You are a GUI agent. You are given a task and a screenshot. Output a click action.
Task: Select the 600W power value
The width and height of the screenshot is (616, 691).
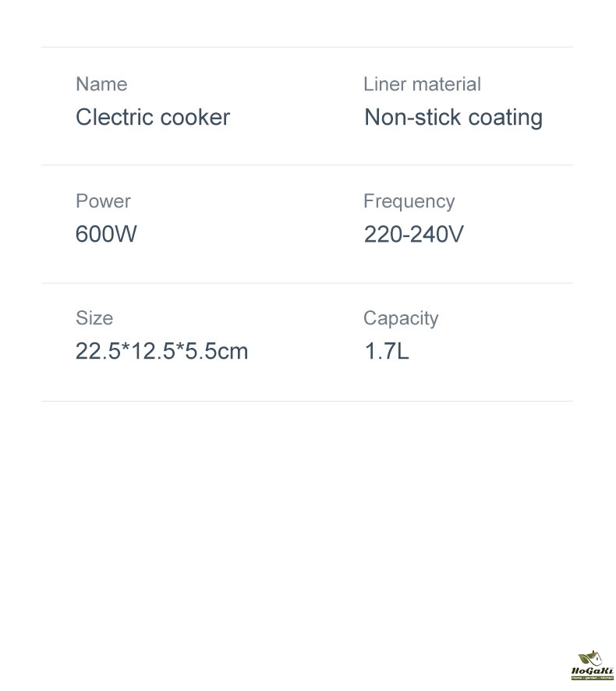coord(106,234)
